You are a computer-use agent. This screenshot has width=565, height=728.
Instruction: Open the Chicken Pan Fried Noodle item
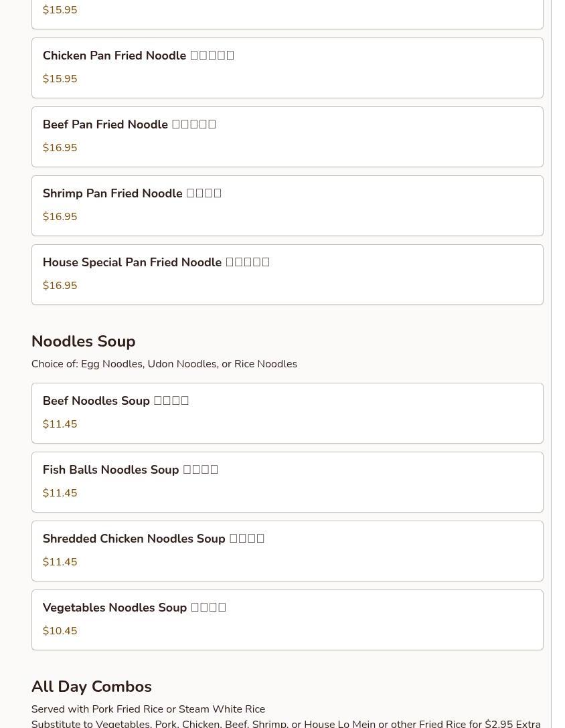click(287, 68)
